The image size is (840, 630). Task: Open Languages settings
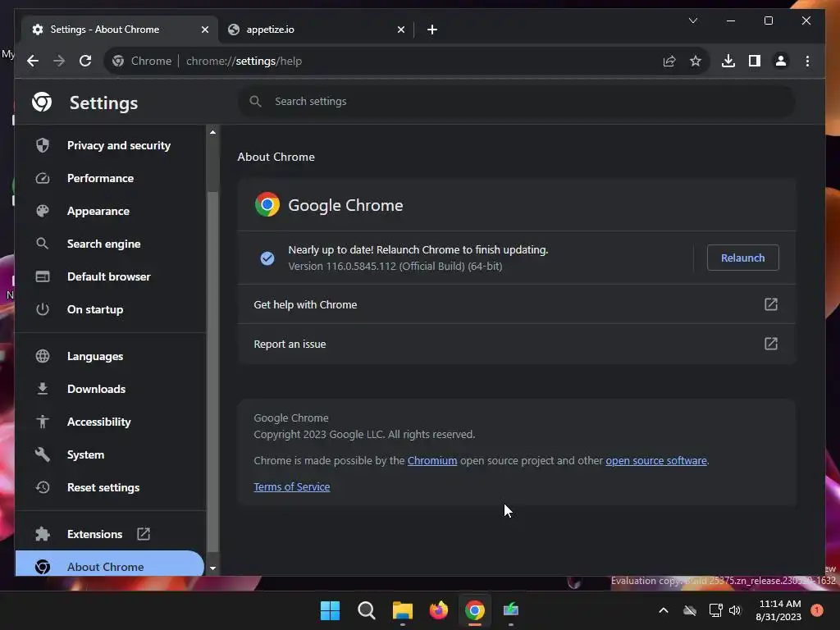pyautogui.click(x=110, y=356)
